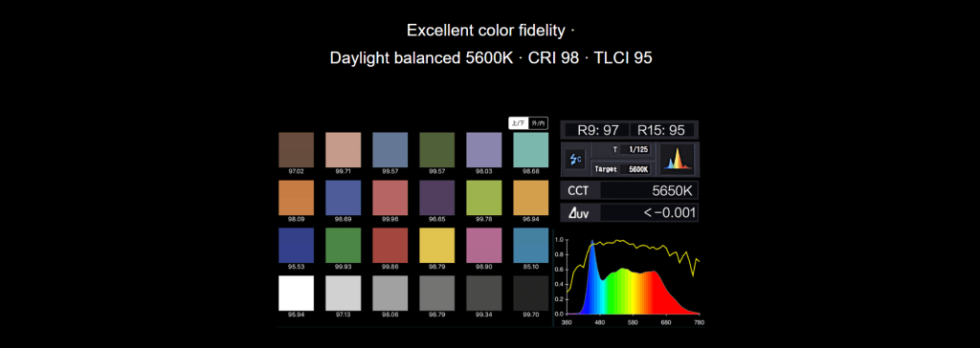Choose the pink swatch labeled 98.90

point(483,245)
